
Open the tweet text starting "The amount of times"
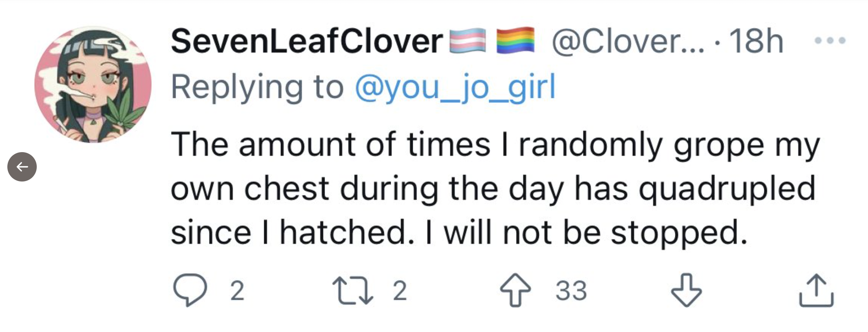[x=495, y=188]
